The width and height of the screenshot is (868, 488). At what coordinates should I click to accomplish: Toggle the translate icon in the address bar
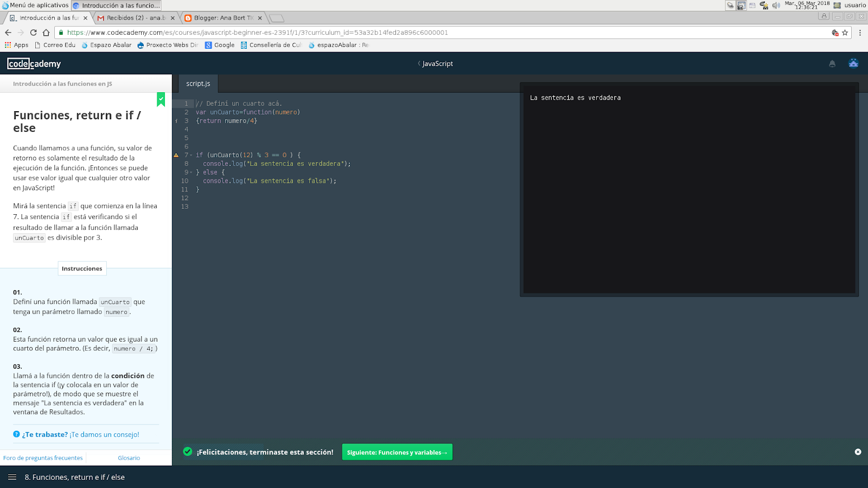point(834,32)
